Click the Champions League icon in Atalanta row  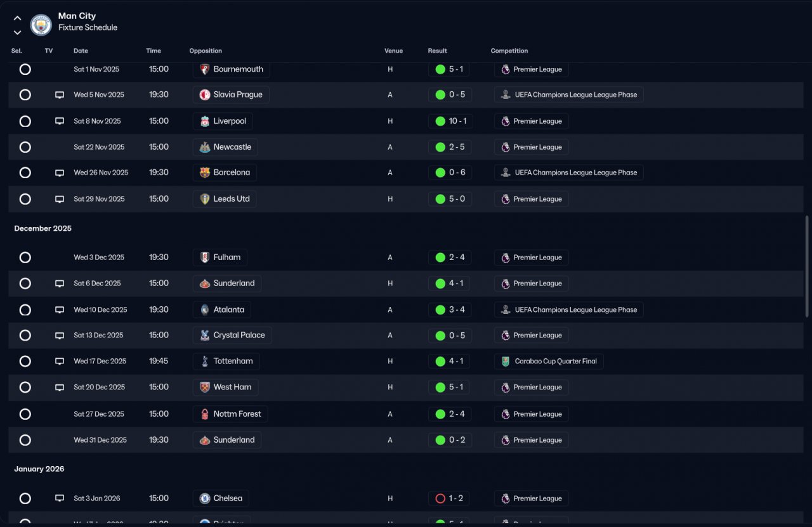[x=505, y=310]
